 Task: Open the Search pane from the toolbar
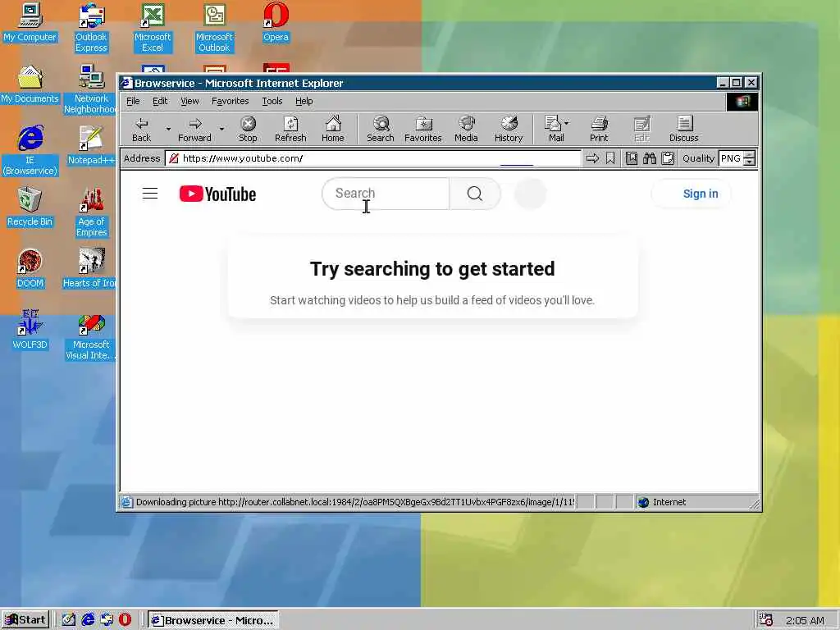381,129
